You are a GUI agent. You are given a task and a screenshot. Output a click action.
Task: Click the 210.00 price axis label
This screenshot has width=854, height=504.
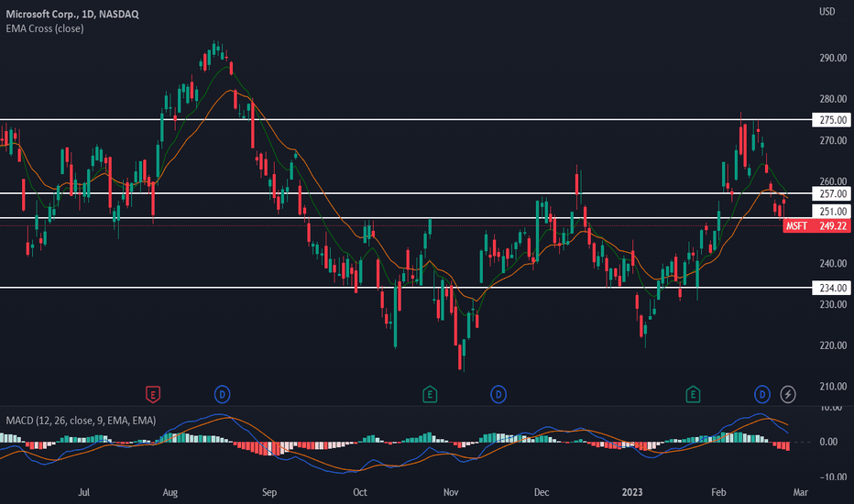click(833, 387)
